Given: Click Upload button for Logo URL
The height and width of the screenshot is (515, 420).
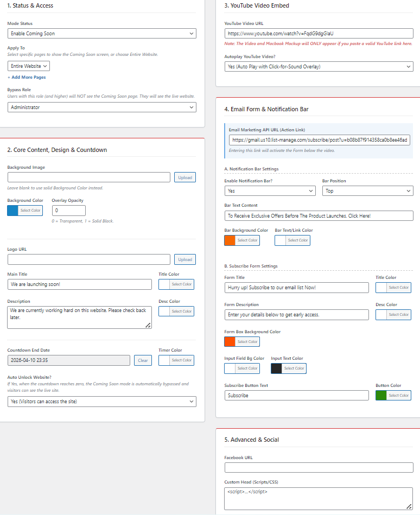Looking at the screenshot, I should click(185, 259).
